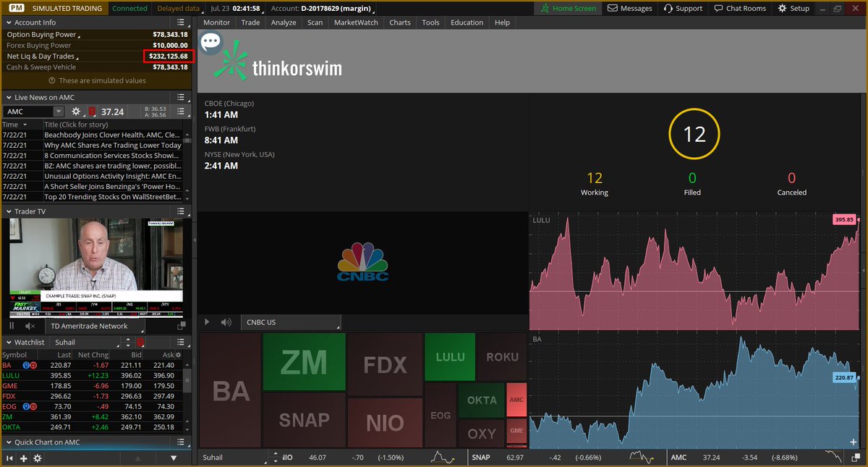868x467 pixels.
Task: Open menu icon beside AMC bid/ask quotes
Action: point(182,112)
